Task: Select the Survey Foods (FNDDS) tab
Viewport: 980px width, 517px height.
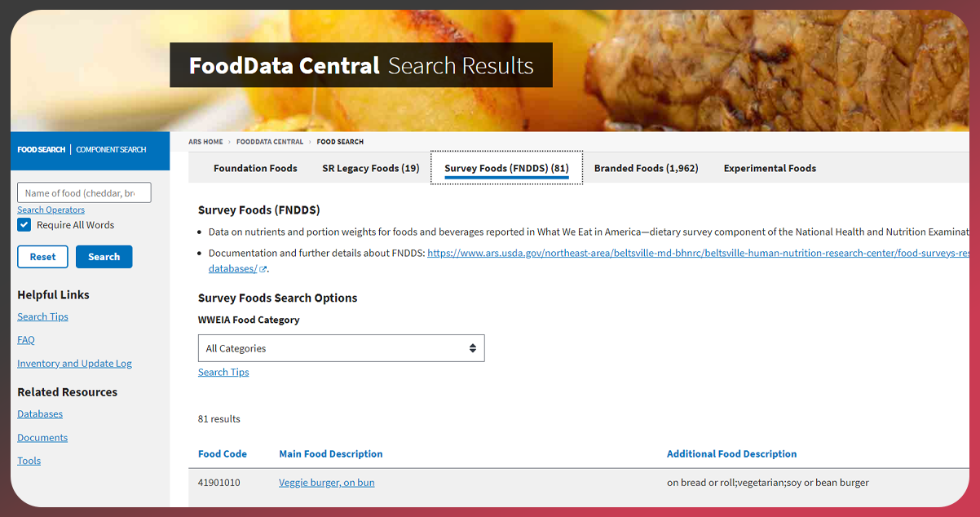Action: (506, 168)
